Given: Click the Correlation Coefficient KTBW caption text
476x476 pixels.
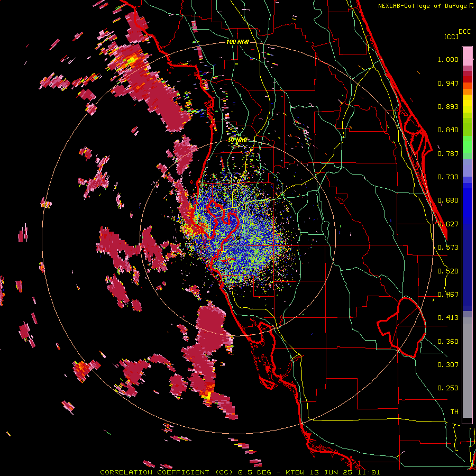Looking at the screenshot, I should [x=240, y=472].
